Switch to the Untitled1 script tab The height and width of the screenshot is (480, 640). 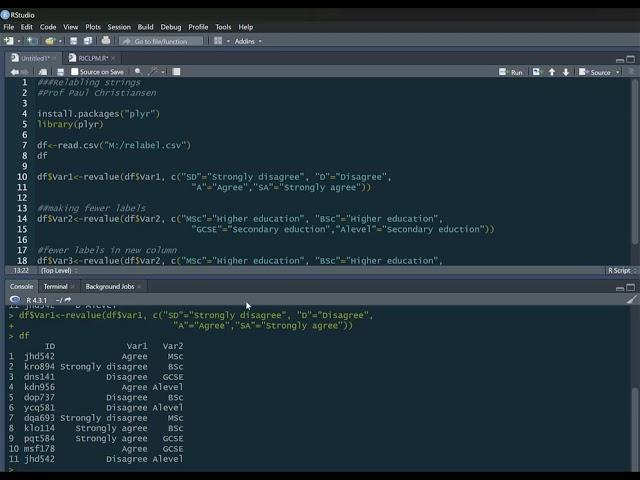[x=35, y=58]
